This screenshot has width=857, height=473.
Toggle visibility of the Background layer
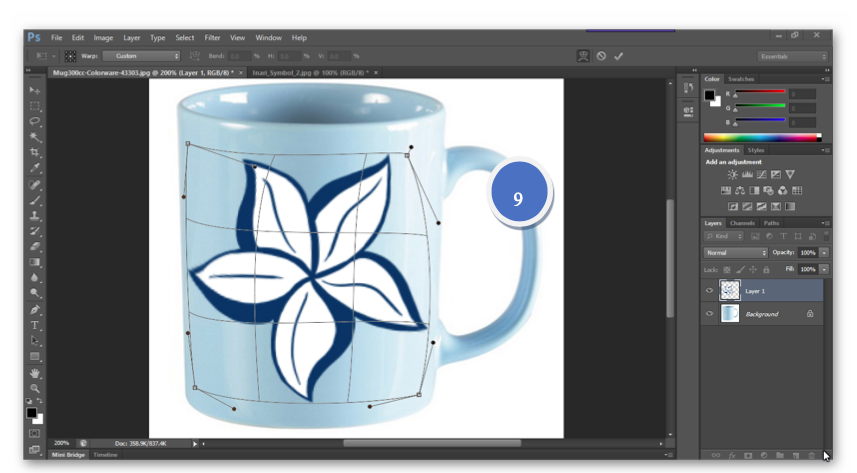point(710,314)
